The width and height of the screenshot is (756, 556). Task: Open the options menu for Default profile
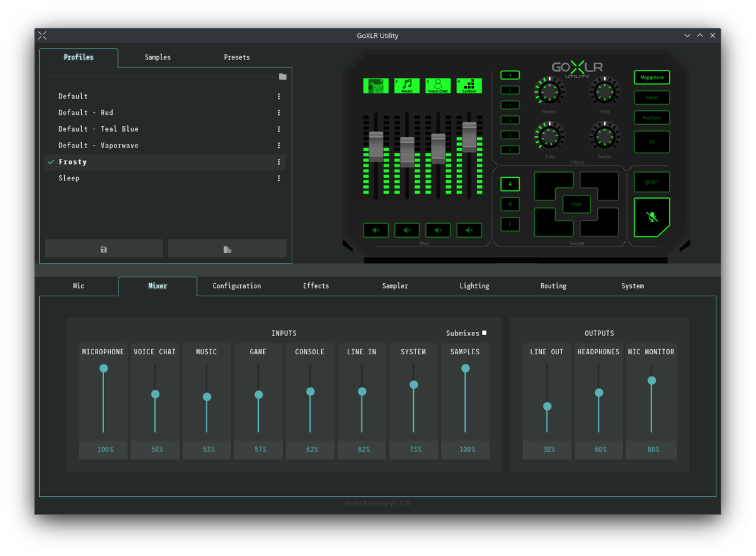click(x=279, y=96)
